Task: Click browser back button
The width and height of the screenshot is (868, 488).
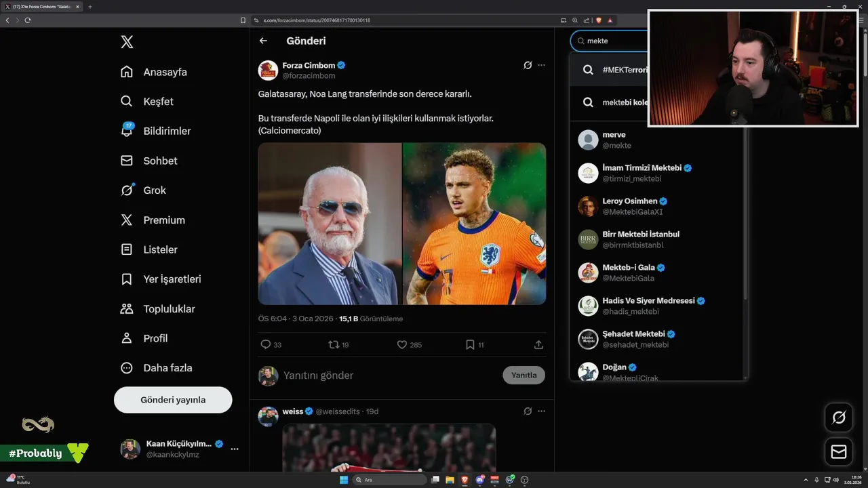Action: [7, 20]
